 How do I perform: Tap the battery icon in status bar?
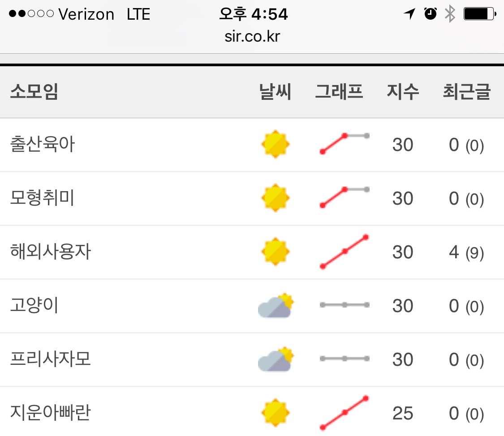479,14
